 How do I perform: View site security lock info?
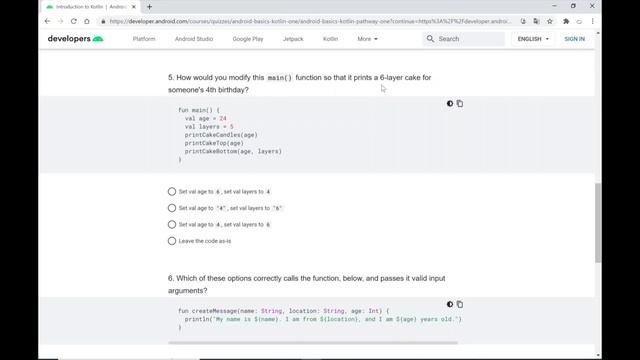click(103, 21)
